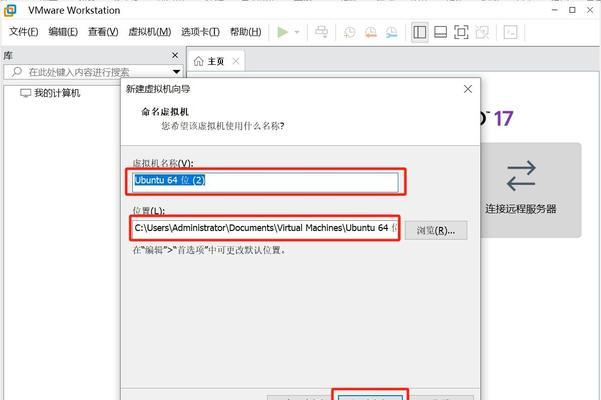Click the green power-on play icon
The image size is (601, 400).
pos(282,32)
